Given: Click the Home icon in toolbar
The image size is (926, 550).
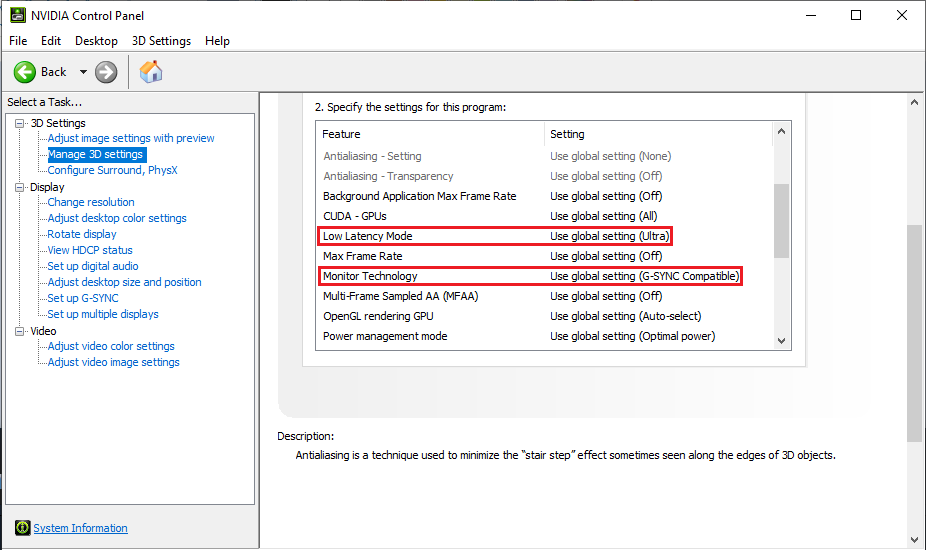Looking at the screenshot, I should pyautogui.click(x=151, y=72).
